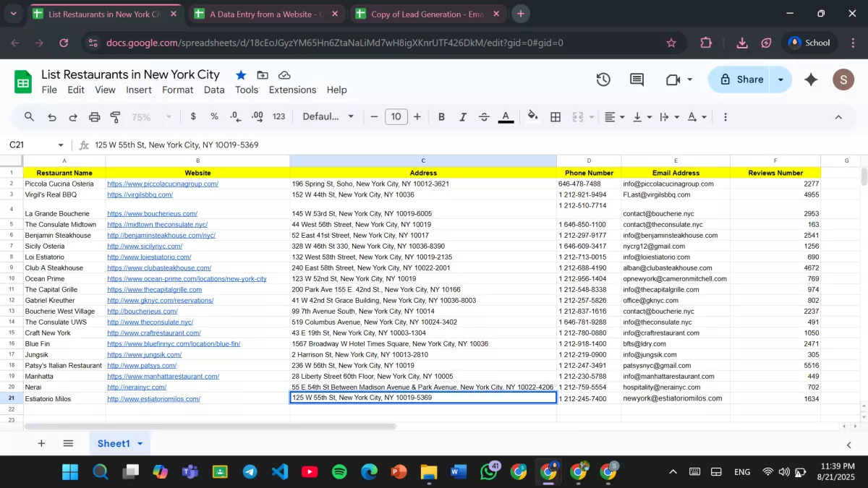
Task: Undo the last change
Action: pyautogui.click(x=51, y=116)
